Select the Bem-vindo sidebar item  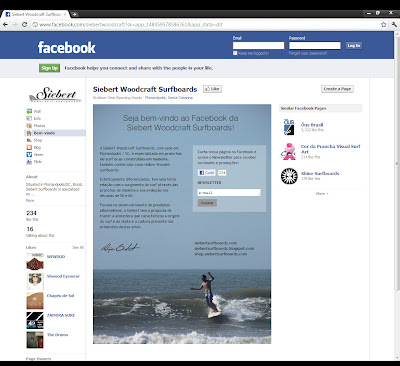(x=55, y=133)
